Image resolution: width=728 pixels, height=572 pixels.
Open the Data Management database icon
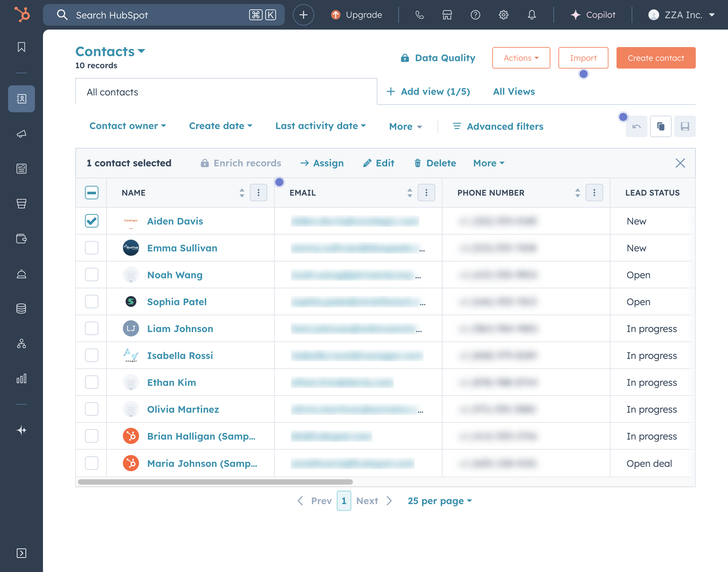pyautogui.click(x=21, y=309)
